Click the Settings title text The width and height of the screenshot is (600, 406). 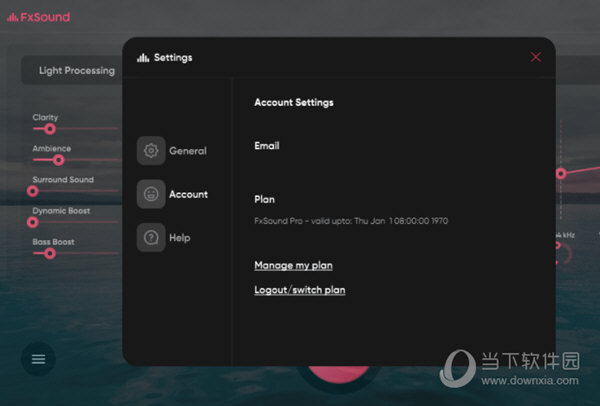(x=173, y=58)
